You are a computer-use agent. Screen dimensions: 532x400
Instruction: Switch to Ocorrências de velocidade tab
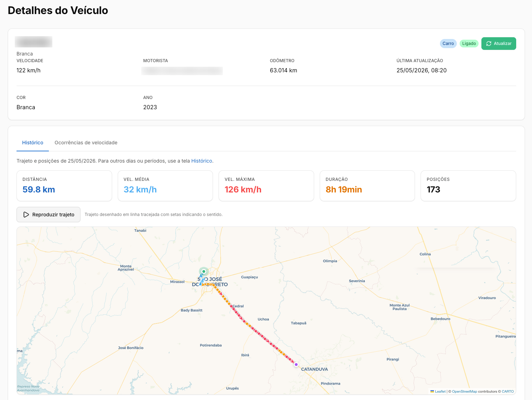click(x=86, y=143)
